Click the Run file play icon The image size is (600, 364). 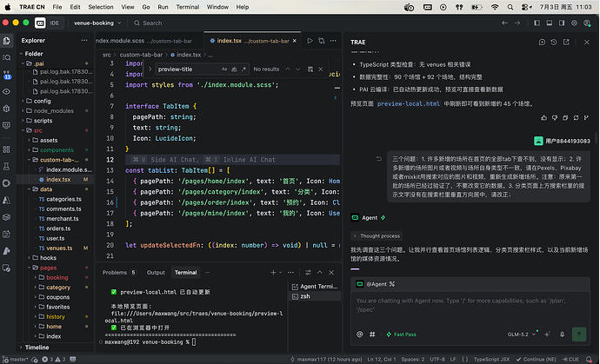click(x=310, y=41)
